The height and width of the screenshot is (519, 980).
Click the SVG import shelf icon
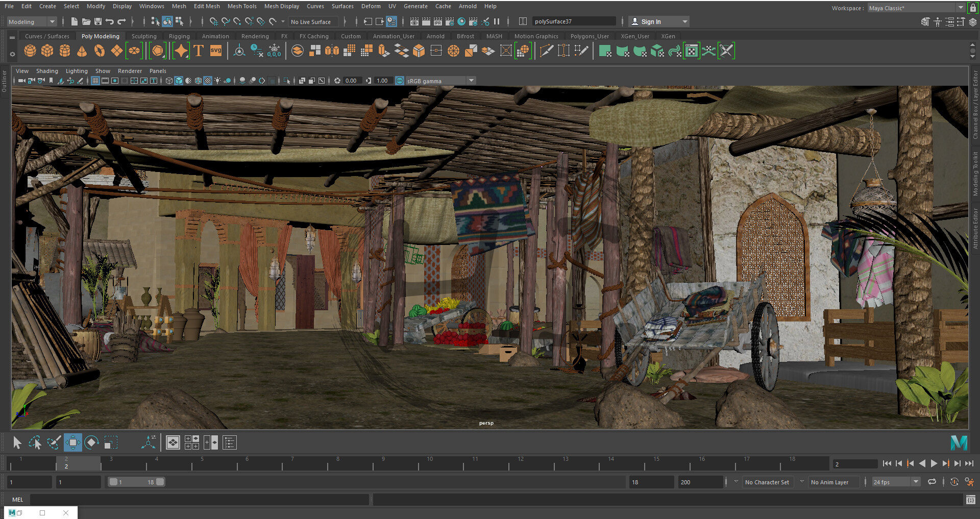click(216, 51)
